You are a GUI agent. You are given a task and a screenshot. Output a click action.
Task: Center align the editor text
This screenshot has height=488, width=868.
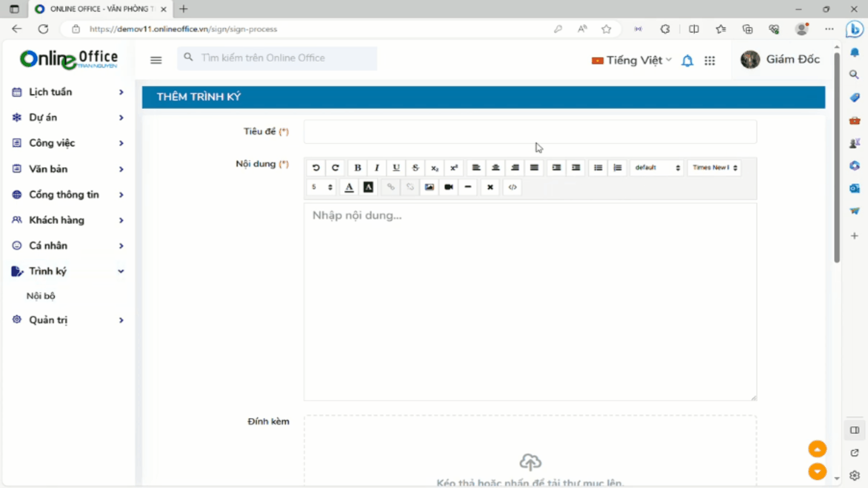495,168
